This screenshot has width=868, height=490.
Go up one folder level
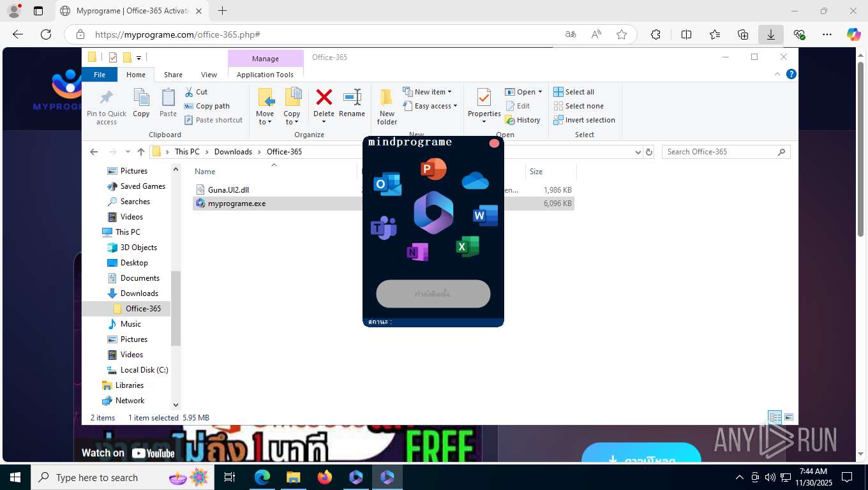click(x=141, y=152)
